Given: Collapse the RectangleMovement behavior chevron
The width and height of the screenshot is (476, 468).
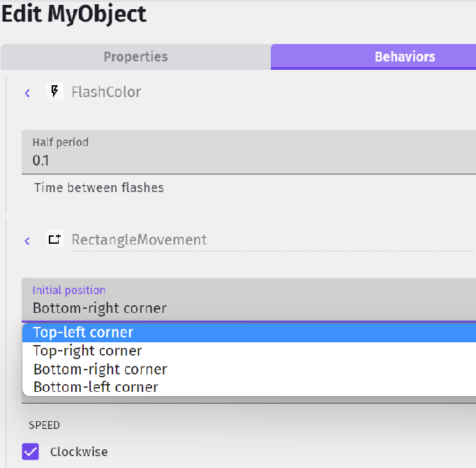Looking at the screenshot, I should [x=27, y=240].
